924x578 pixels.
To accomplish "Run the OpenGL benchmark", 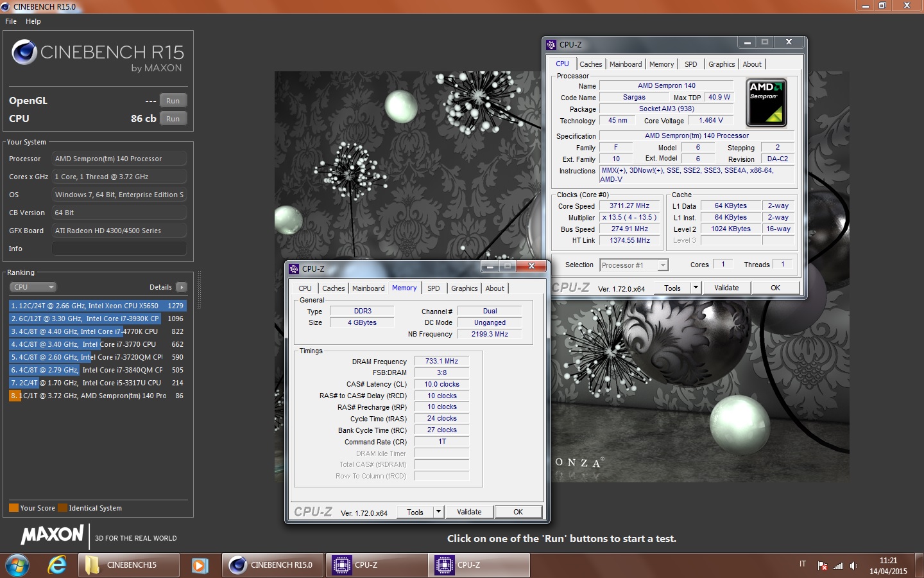I will (x=173, y=101).
